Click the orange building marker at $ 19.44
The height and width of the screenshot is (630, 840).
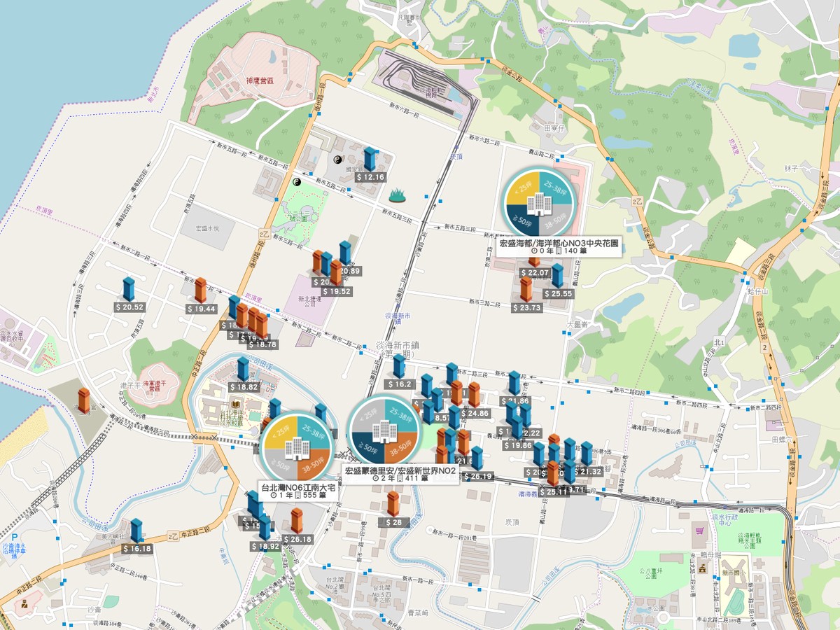201,290
